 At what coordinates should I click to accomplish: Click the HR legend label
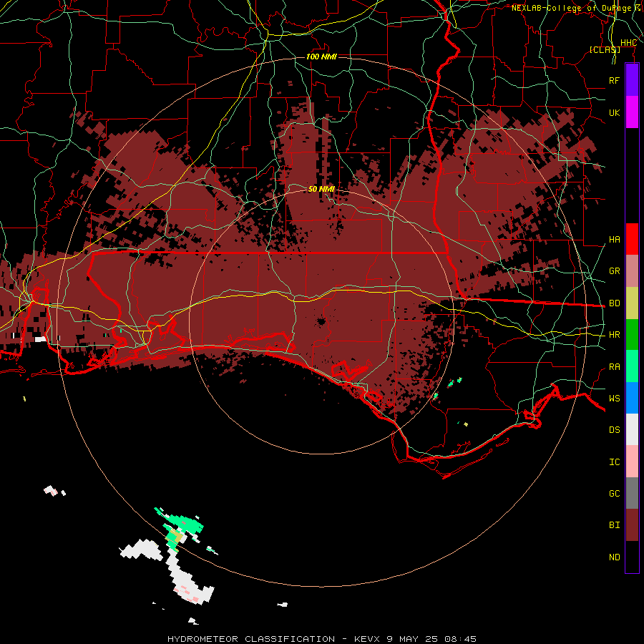614,335
